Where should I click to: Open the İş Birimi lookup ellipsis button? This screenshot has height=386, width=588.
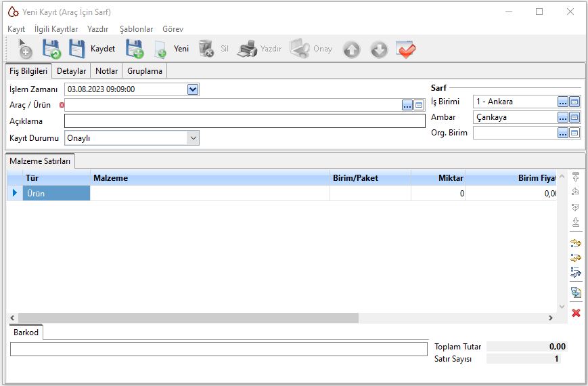562,102
